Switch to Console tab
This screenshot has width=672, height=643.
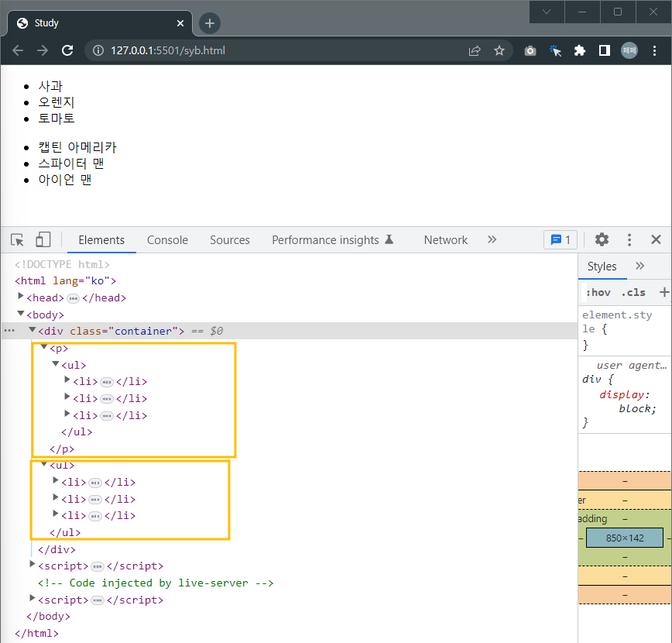167,240
